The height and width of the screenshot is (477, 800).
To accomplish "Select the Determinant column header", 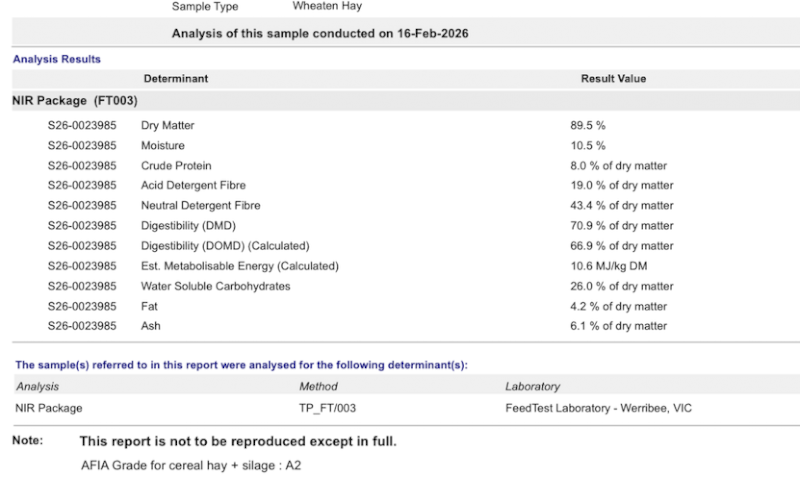I will click(x=176, y=79).
